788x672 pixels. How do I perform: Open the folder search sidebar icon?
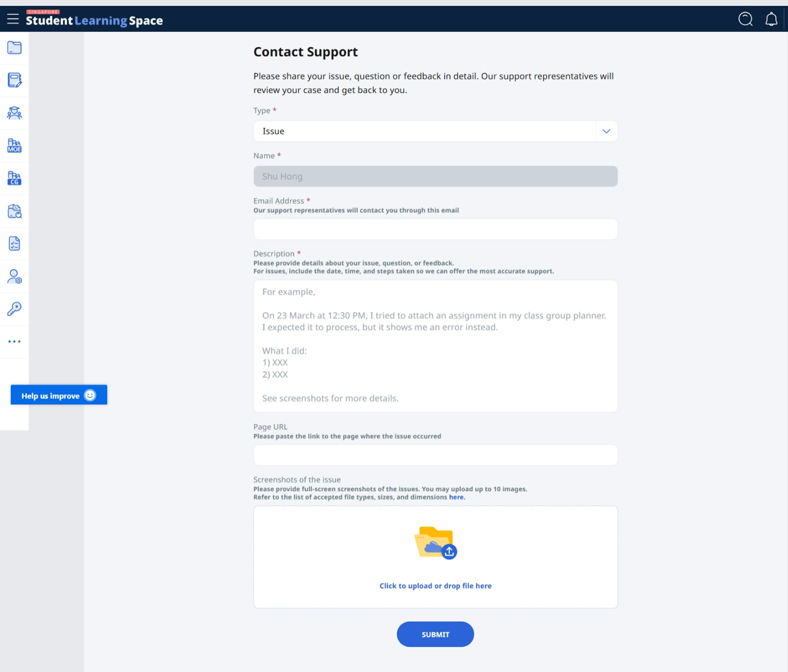coord(14,211)
